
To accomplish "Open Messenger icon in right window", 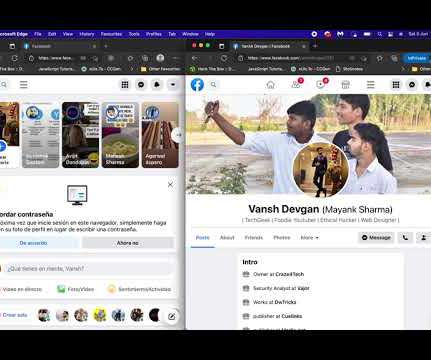I will pyautogui.click(x=412, y=85).
